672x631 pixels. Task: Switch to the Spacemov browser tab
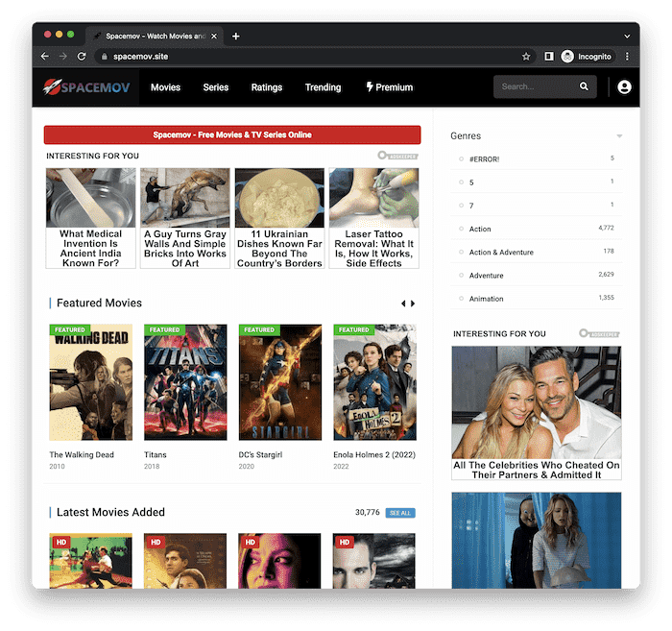pyautogui.click(x=156, y=36)
